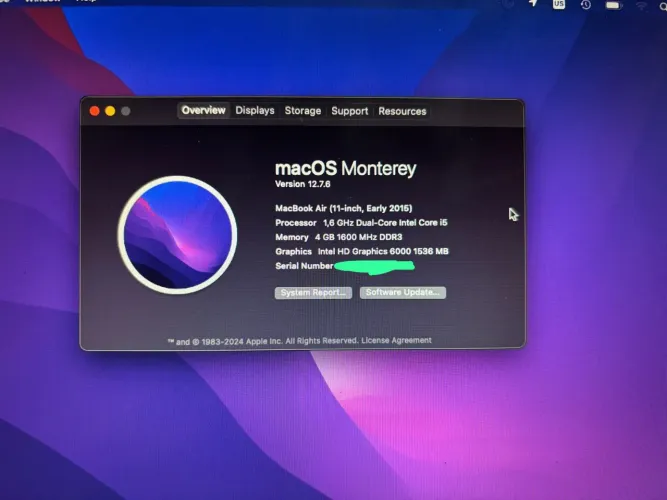This screenshot has width=667, height=500.
Task: Open the Storage tab
Action: click(x=303, y=111)
